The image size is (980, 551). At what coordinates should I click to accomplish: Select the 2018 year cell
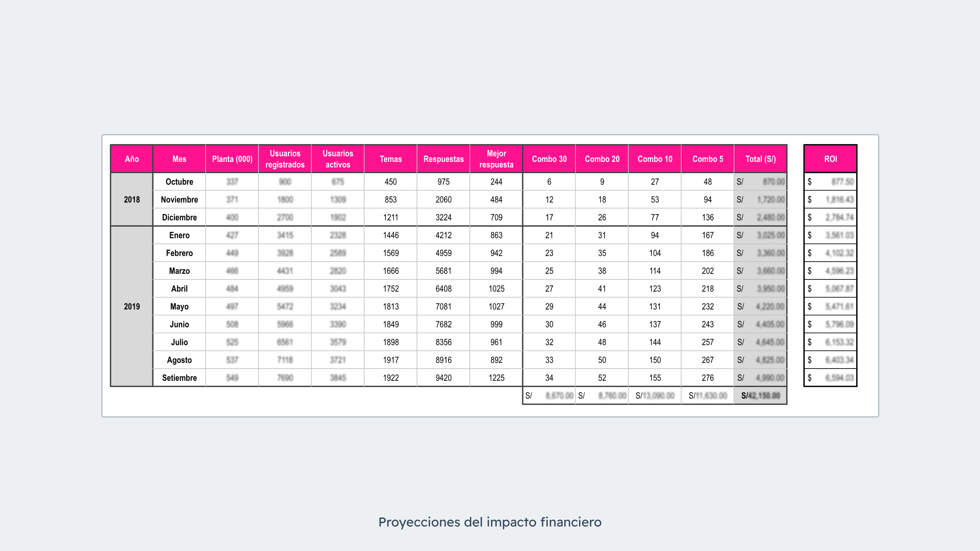[x=131, y=199]
